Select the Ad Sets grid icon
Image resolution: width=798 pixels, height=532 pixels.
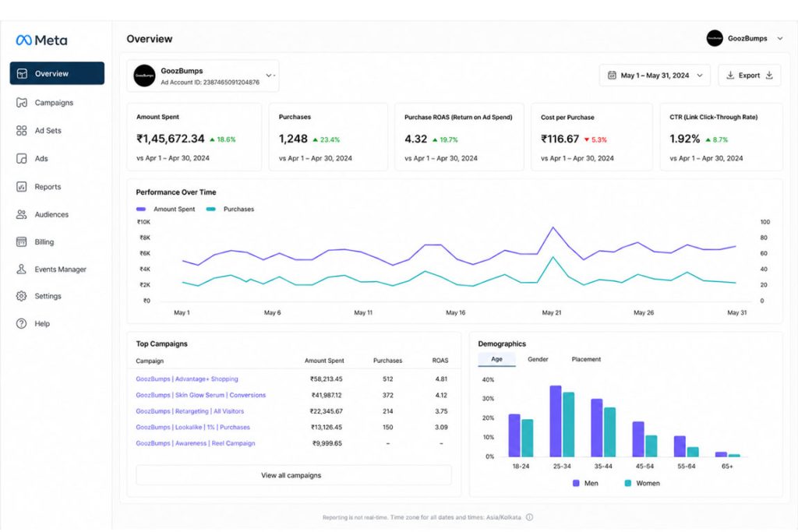(x=21, y=131)
